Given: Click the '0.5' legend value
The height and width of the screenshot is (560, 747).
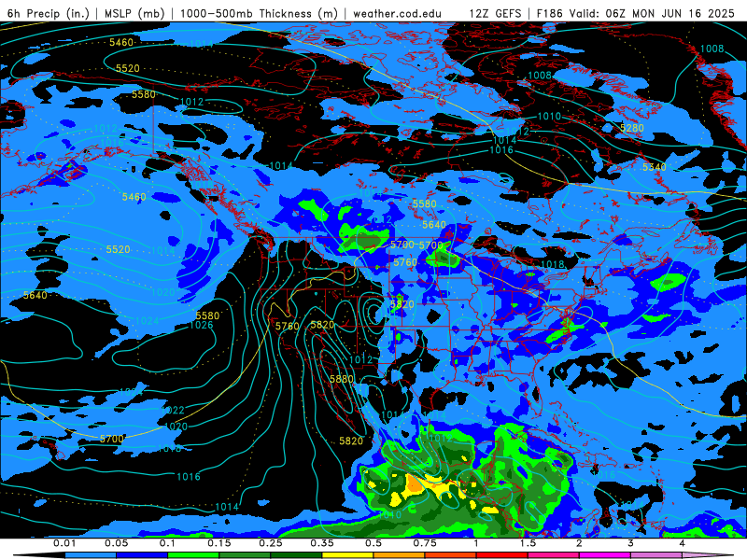Looking at the screenshot, I should pyautogui.click(x=373, y=543).
